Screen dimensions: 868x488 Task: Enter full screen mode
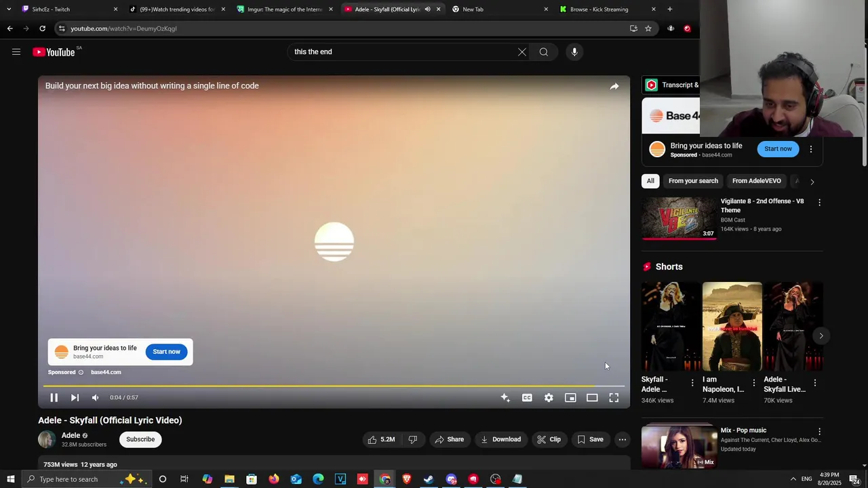(614, 398)
